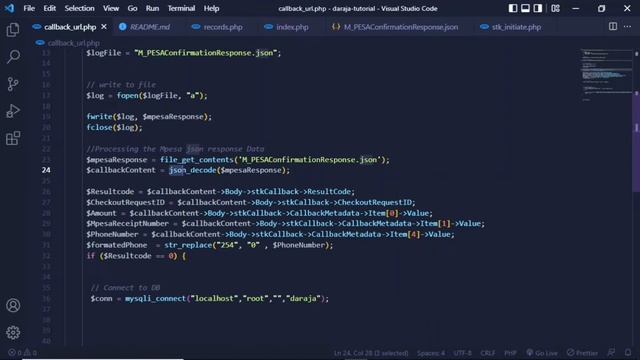Open the Selection menu
This screenshot has height=360, width=640.
(79, 8)
